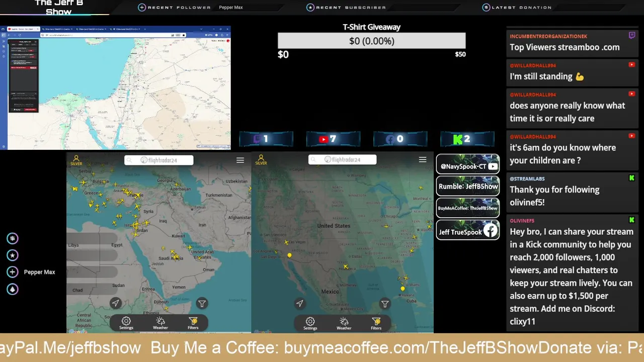Image resolution: width=644 pixels, height=362 pixels.
Task: Focus the flightradar24 search box on Middle East map
Action: coord(158,160)
